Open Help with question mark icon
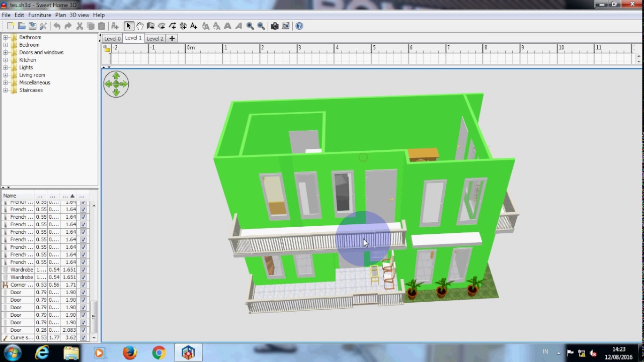This screenshot has height=362, width=644. [x=299, y=26]
